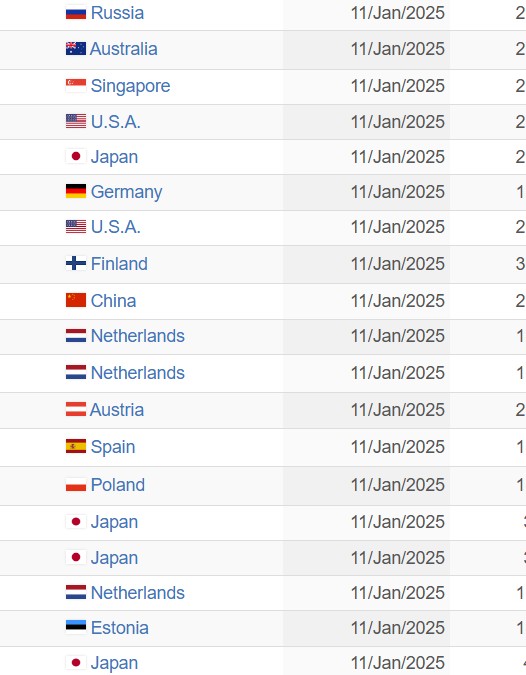
Task: Click the Finland flag icon
Action: tap(76, 263)
